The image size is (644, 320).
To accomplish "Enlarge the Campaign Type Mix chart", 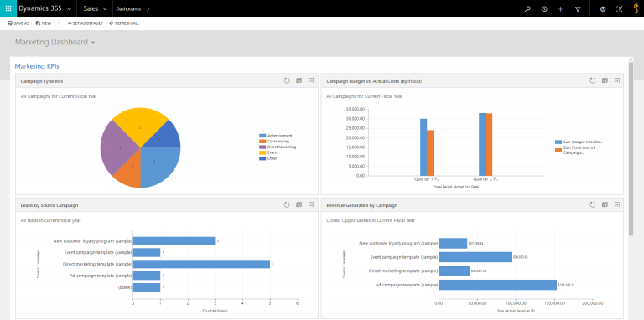I will 311,80.
